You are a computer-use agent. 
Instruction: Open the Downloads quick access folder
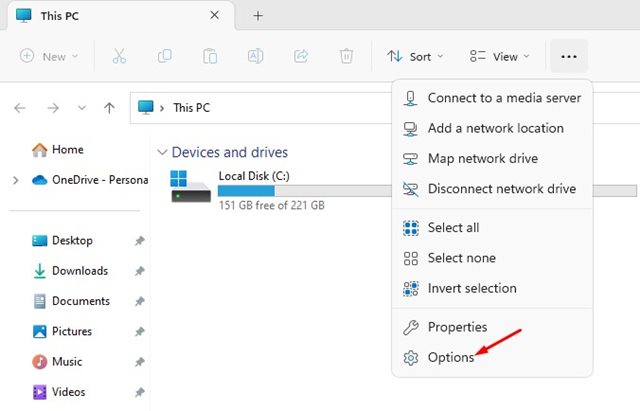point(70,271)
